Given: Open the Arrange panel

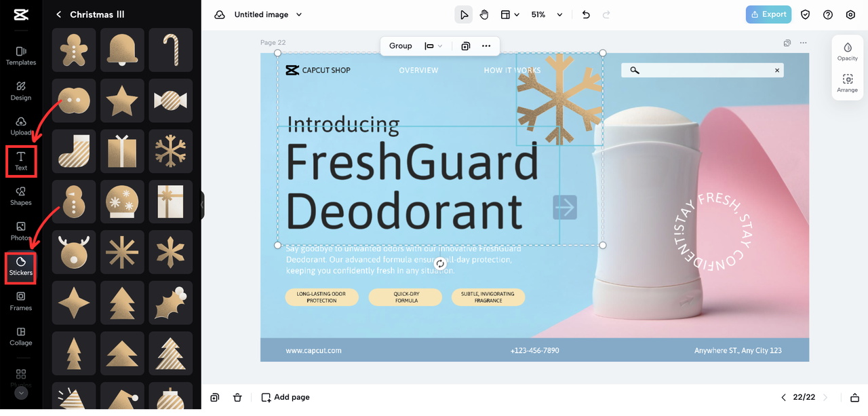Looking at the screenshot, I should pos(848,83).
